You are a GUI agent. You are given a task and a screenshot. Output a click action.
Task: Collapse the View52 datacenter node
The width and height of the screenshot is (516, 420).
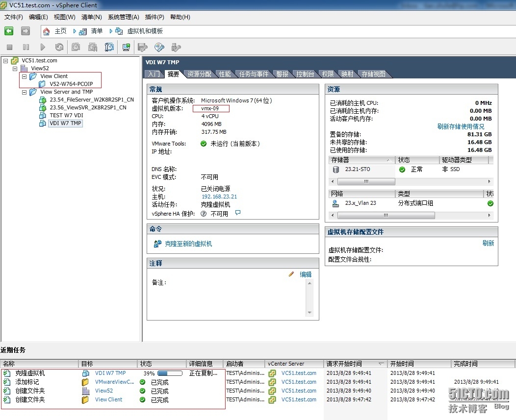15,69
